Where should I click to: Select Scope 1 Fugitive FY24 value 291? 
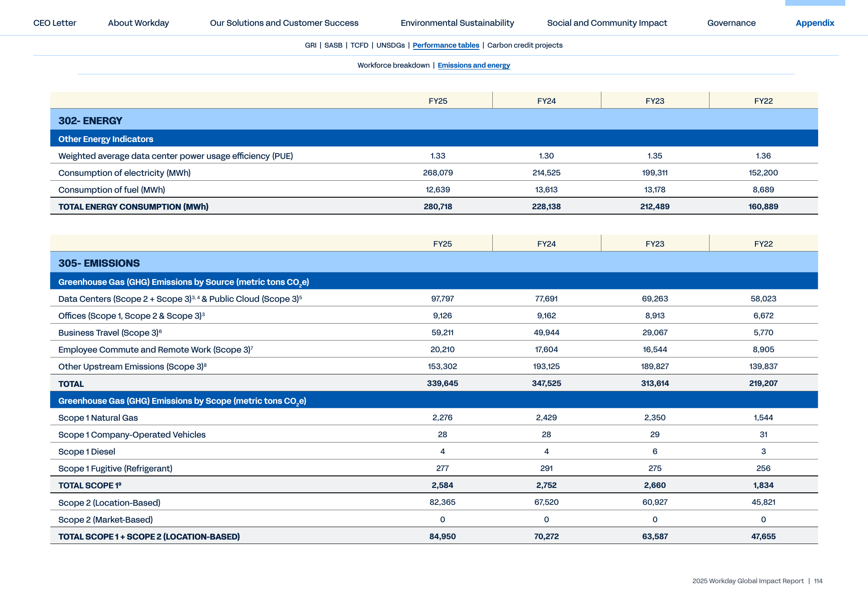547,468
